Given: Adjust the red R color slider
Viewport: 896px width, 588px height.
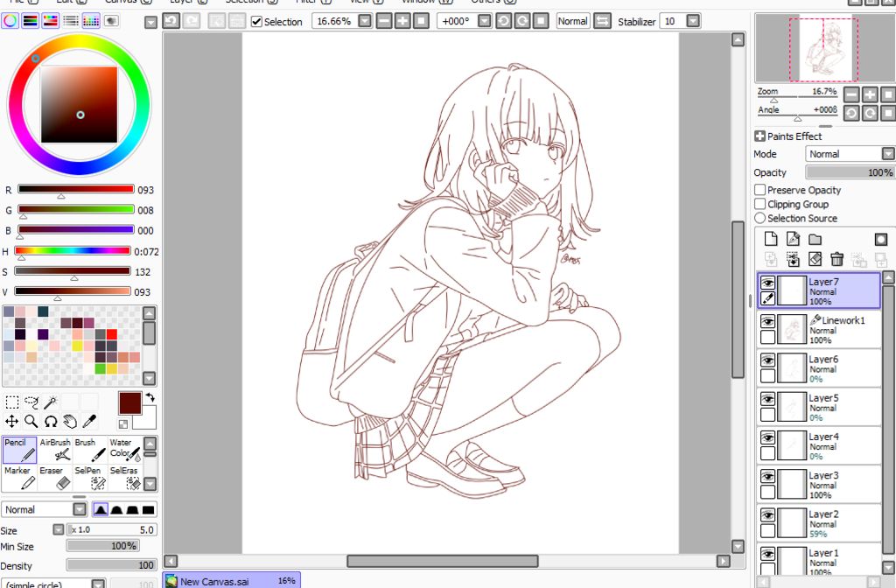Looking at the screenshot, I should (x=75, y=189).
